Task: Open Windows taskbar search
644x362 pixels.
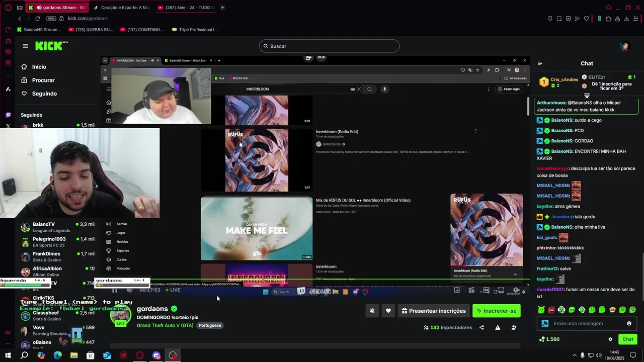Action: coord(24,355)
